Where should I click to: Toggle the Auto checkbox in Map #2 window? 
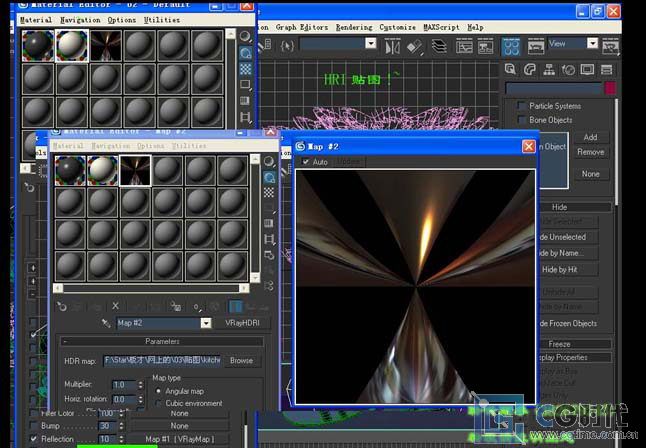point(306,162)
